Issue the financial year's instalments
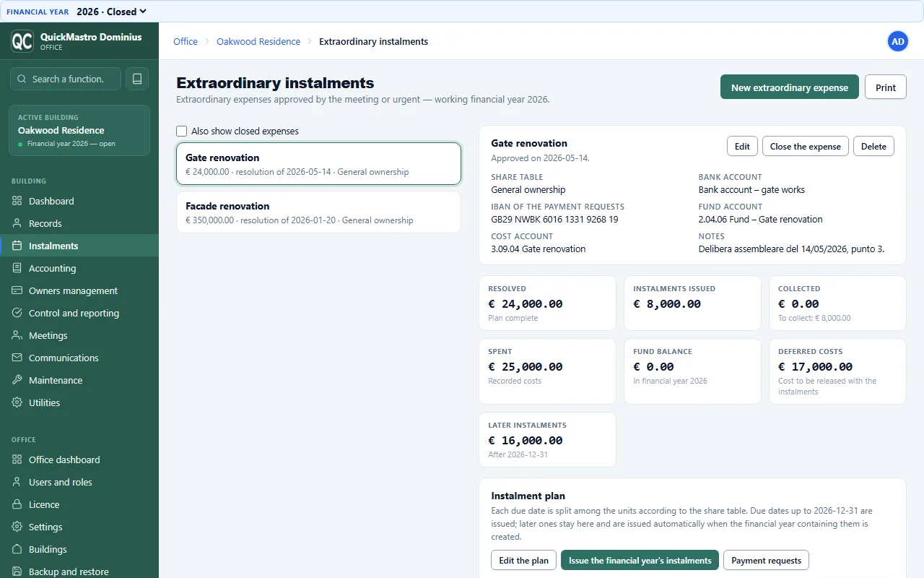This screenshot has height=578, width=924. pyautogui.click(x=640, y=560)
